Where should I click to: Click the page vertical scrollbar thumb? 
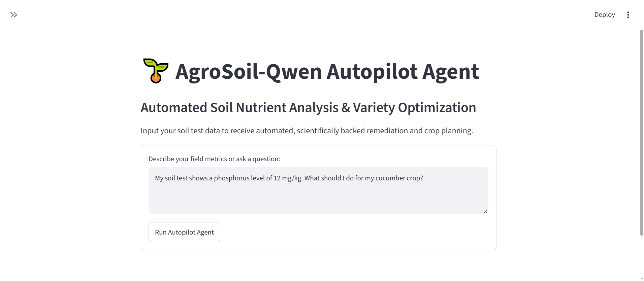(x=641, y=133)
